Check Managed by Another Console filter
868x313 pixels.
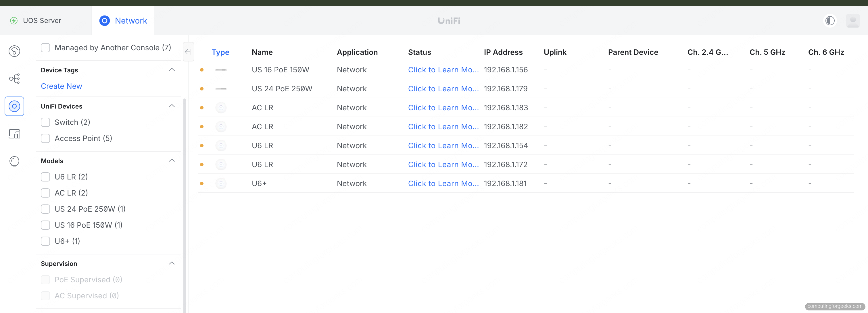coord(45,48)
